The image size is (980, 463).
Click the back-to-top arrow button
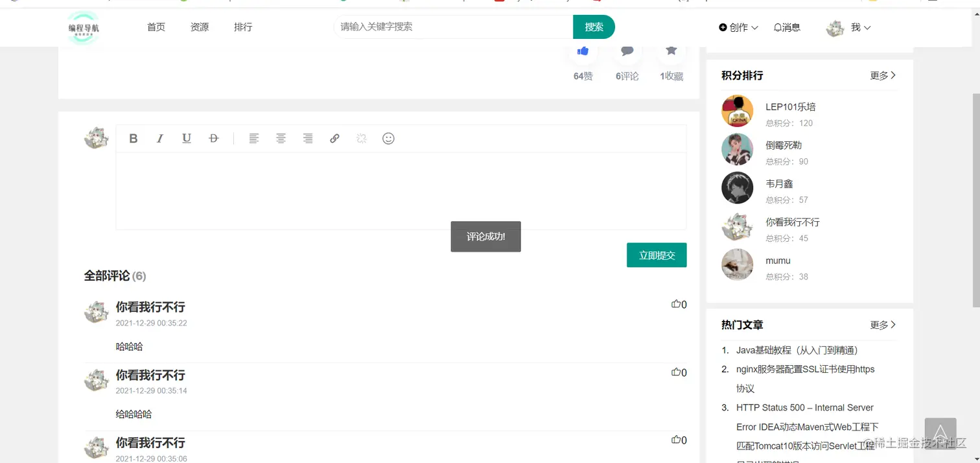coord(940,433)
